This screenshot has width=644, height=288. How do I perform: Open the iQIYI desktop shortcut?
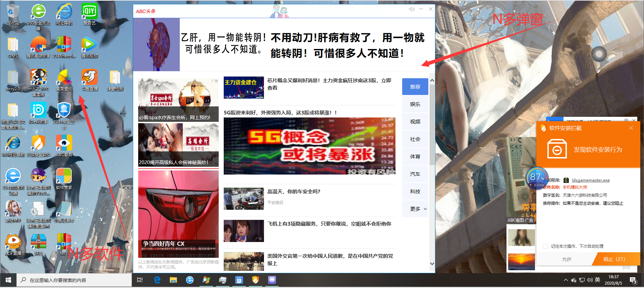[89, 12]
